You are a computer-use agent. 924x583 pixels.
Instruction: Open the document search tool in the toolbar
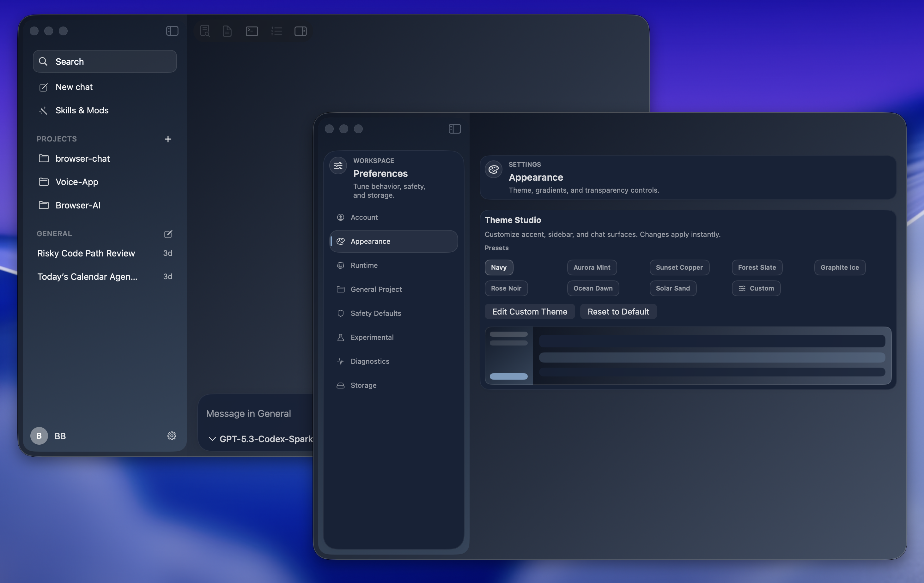click(x=205, y=31)
